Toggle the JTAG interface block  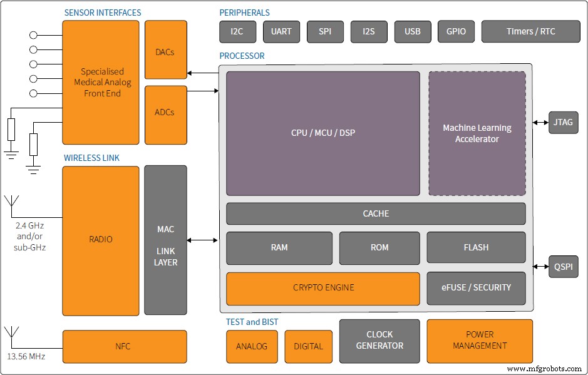tap(563, 123)
